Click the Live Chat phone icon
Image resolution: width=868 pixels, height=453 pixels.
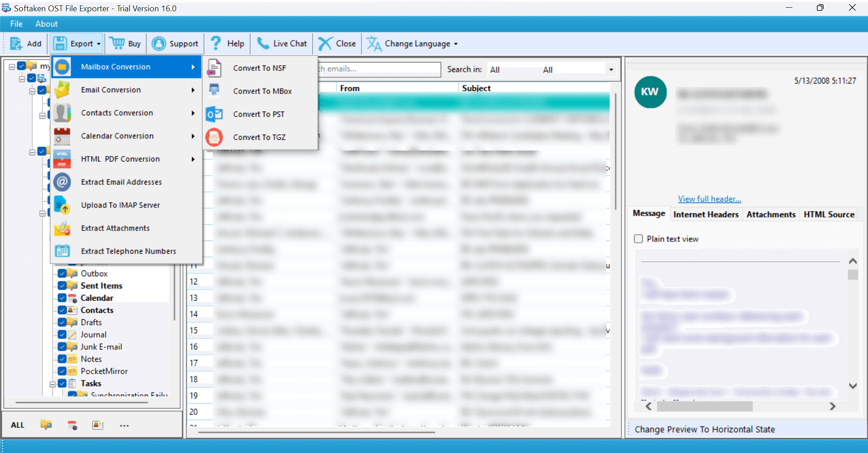(263, 43)
